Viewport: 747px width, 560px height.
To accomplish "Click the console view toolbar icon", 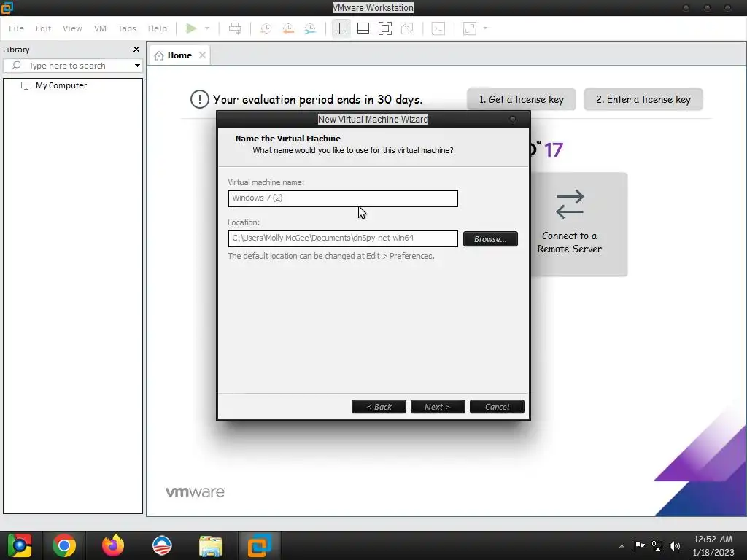I will click(438, 28).
